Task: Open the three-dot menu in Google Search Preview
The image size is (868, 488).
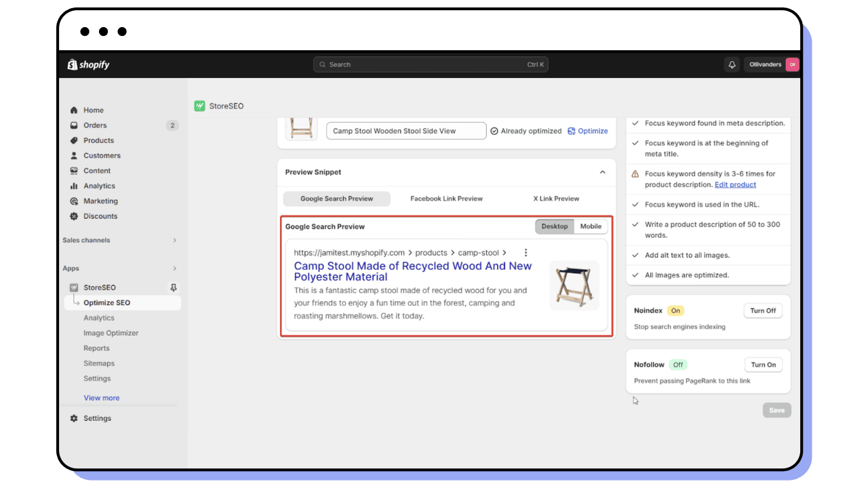Action: pos(526,251)
